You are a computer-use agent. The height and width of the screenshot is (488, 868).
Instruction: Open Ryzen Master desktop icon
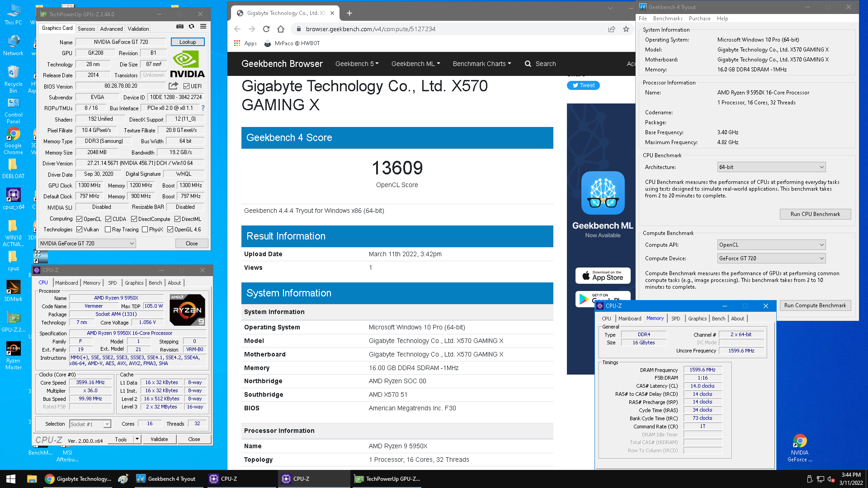pyautogui.click(x=13, y=356)
